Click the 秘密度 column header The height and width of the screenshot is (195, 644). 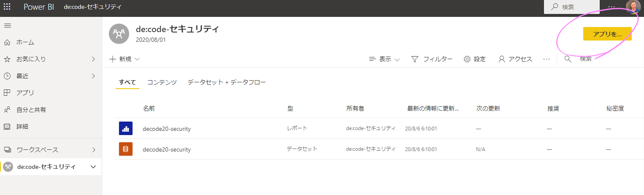pos(615,108)
